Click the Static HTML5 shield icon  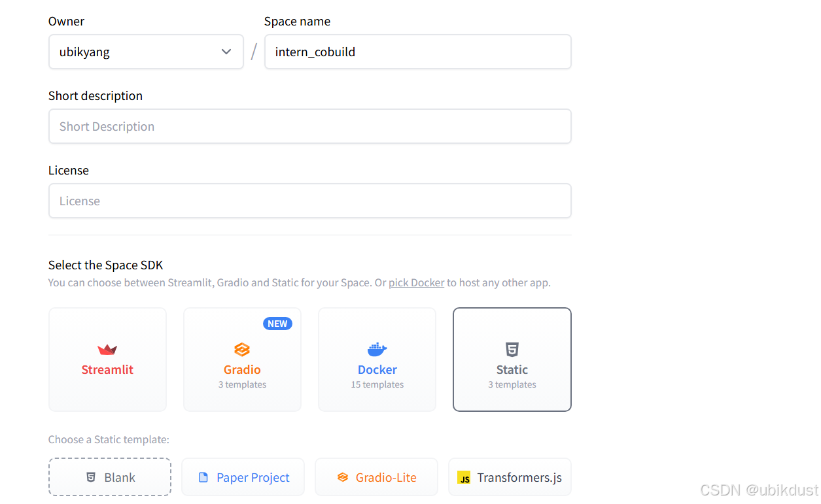click(x=512, y=349)
